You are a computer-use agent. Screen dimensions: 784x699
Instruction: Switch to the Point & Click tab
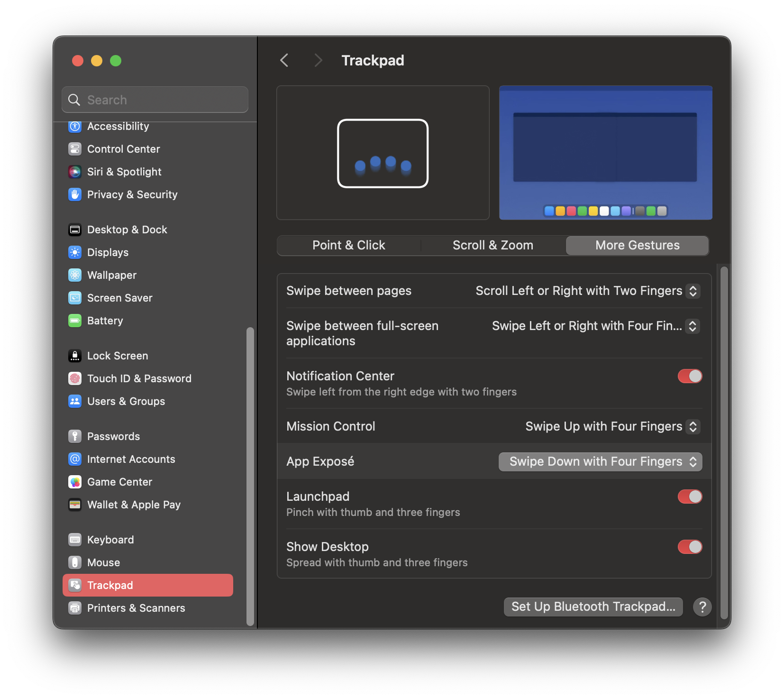pyautogui.click(x=348, y=245)
